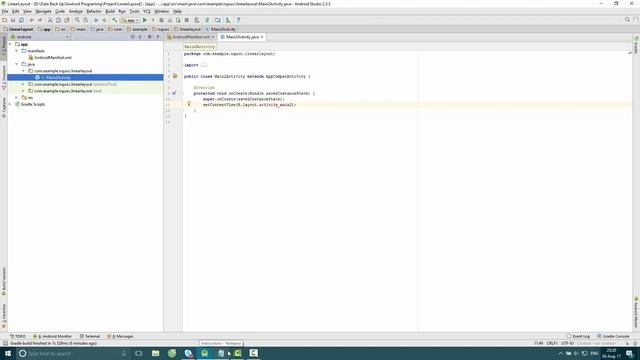
Task: Click the Undo toolbar icon
Action: (31, 20)
